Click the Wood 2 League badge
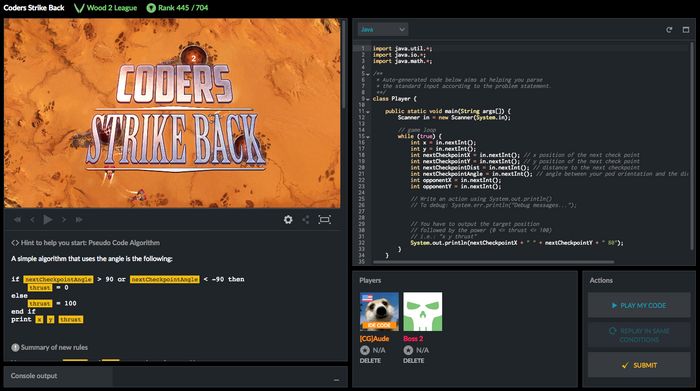This screenshot has width=700, height=391. [106, 8]
